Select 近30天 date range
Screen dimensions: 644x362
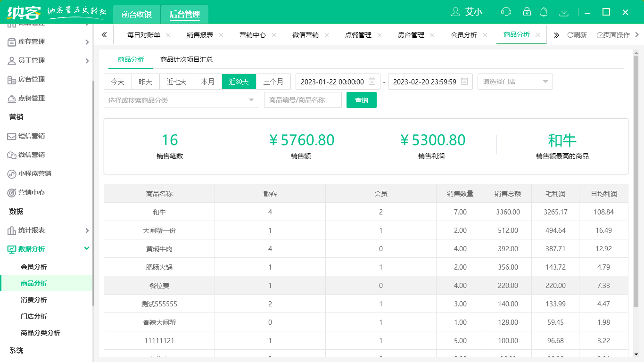click(x=239, y=82)
